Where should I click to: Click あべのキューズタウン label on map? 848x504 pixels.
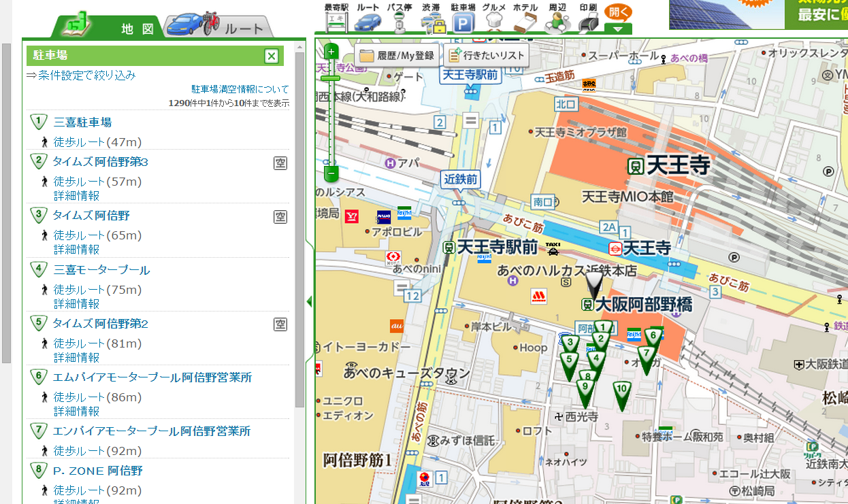coord(407,373)
